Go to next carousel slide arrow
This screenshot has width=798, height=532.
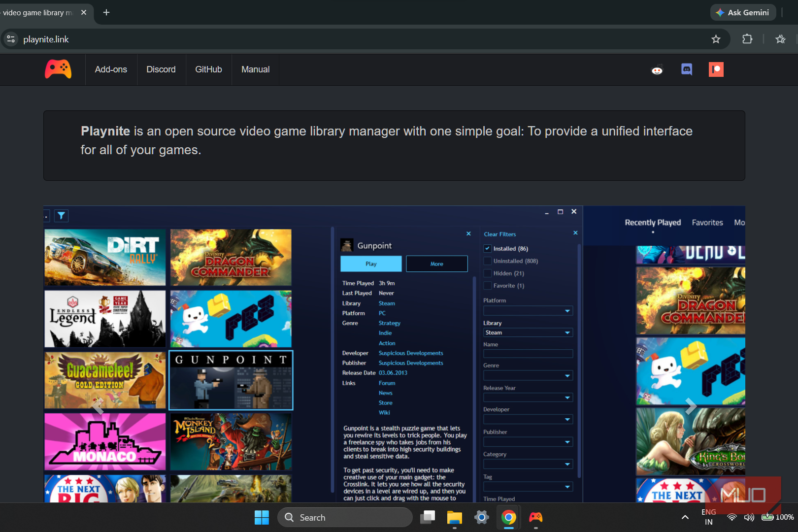tap(691, 406)
